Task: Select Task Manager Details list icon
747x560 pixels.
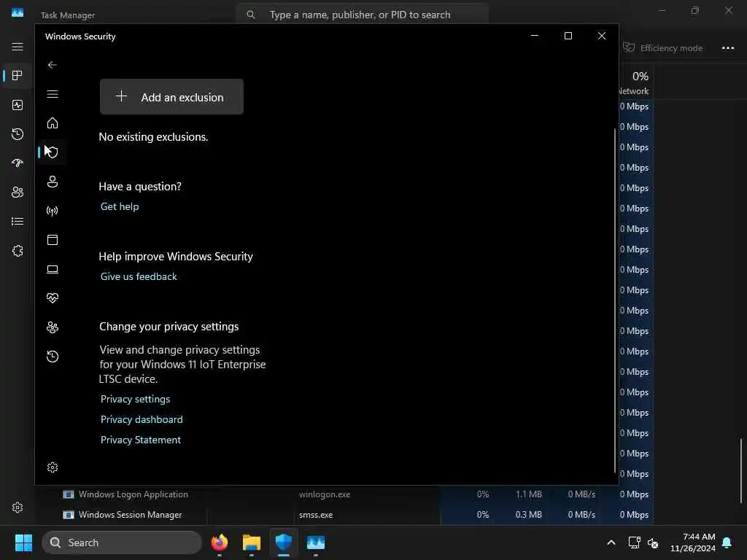Action: pyautogui.click(x=18, y=222)
